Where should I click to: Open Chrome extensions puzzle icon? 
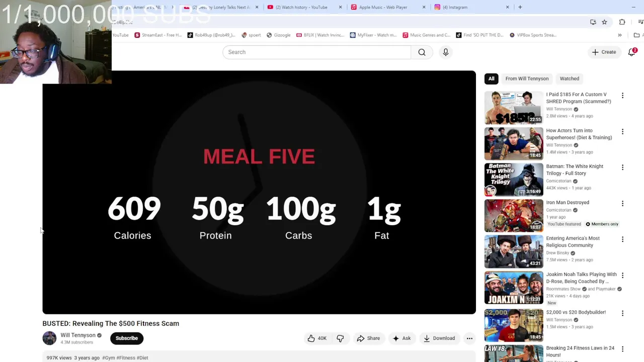(622, 22)
